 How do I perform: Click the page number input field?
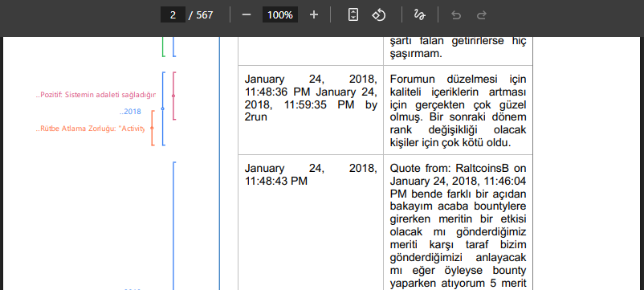pos(173,15)
